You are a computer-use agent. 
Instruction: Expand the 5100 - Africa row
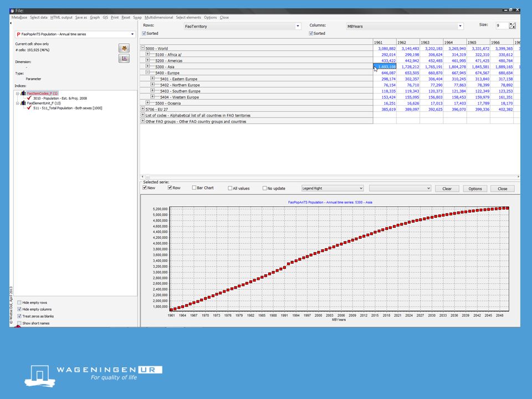[147, 54]
